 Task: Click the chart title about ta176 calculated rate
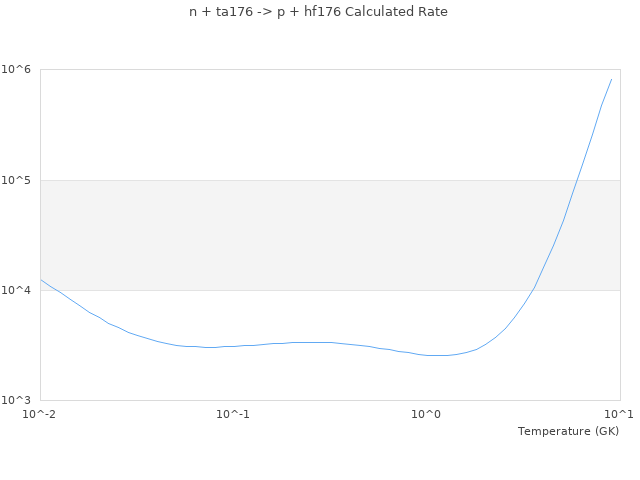tap(318, 12)
